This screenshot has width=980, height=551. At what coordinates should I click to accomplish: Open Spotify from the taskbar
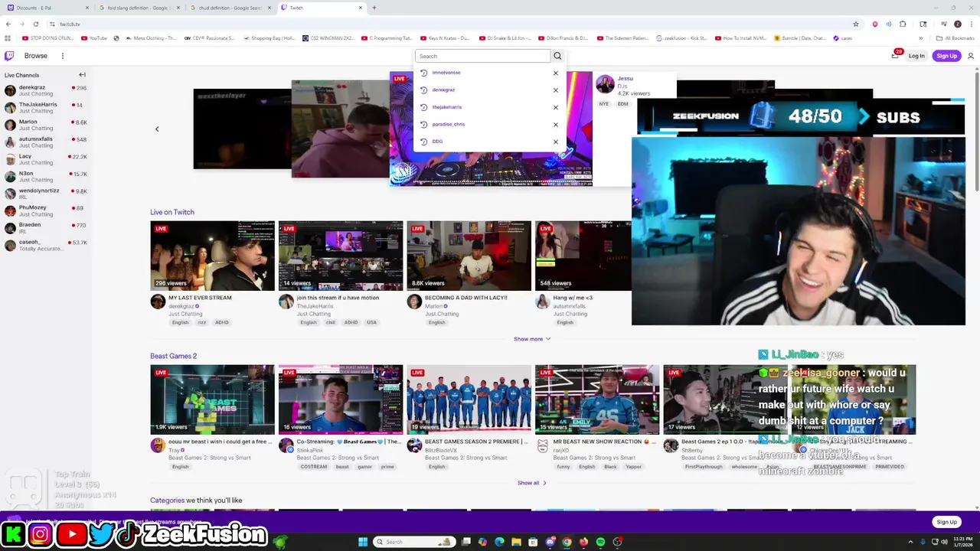coord(600,542)
